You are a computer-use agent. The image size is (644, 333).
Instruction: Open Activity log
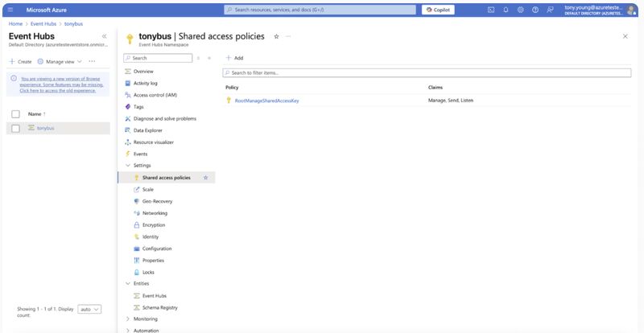(x=146, y=84)
